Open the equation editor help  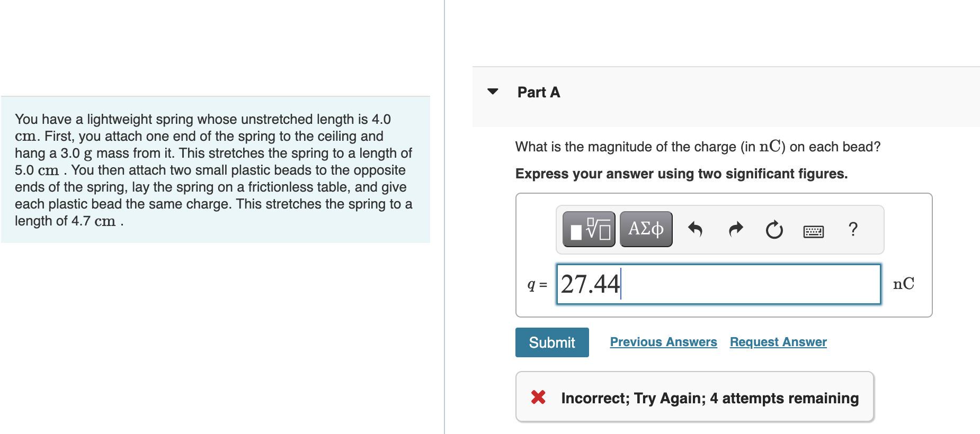tap(854, 229)
